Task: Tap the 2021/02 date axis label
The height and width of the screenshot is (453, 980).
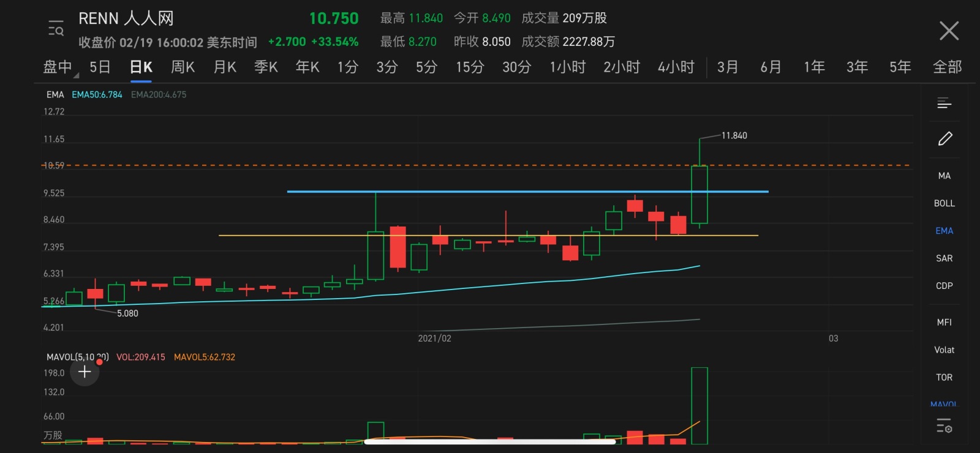Action: coord(434,339)
